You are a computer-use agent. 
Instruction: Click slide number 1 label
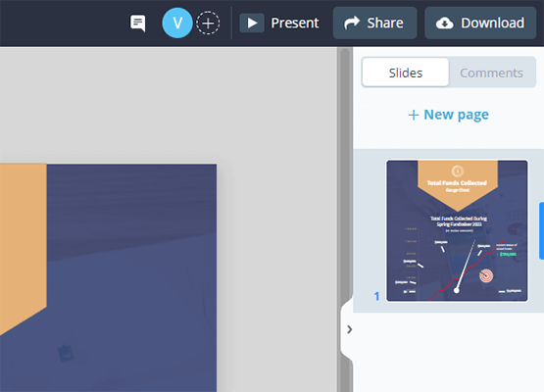click(x=376, y=296)
